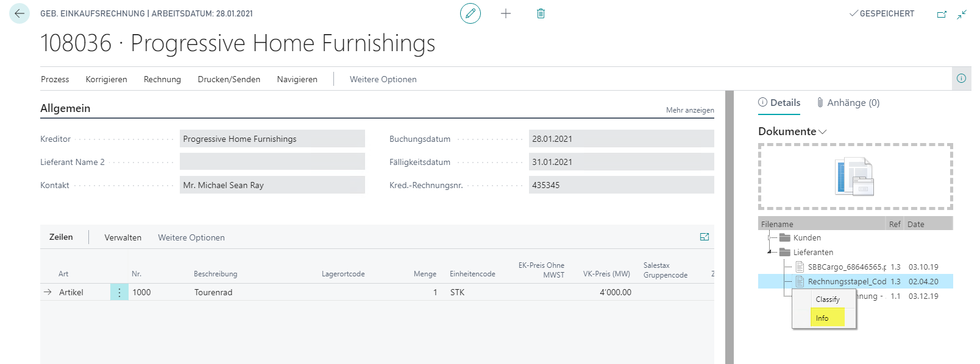The height and width of the screenshot is (364, 980).
Task: Click the Lagerortcode column header
Action: pos(343,274)
